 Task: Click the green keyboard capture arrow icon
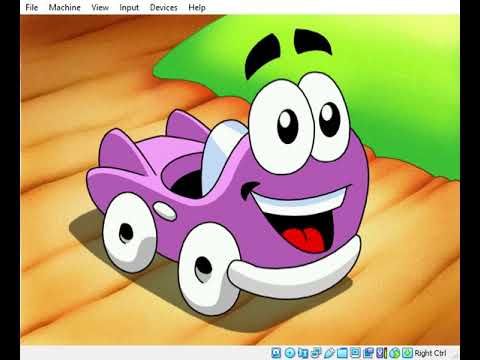(x=407, y=353)
